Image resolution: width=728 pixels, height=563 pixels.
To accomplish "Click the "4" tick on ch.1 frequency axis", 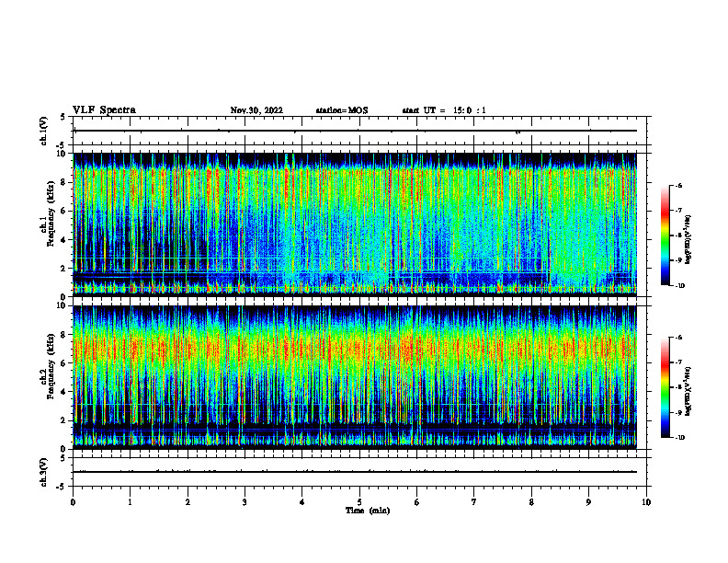I will point(63,240).
